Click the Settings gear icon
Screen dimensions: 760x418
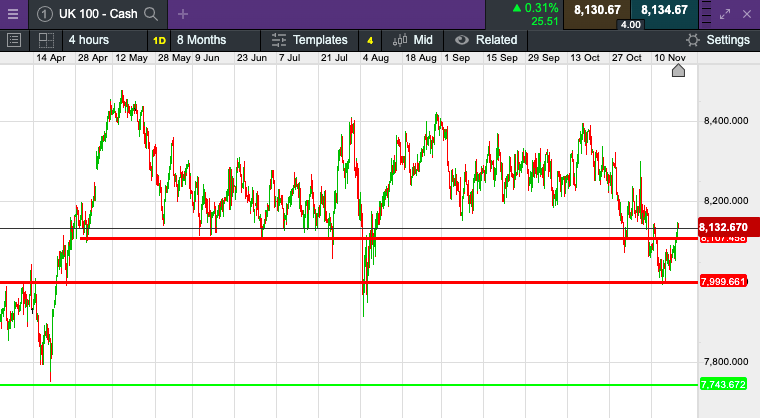(693, 40)
